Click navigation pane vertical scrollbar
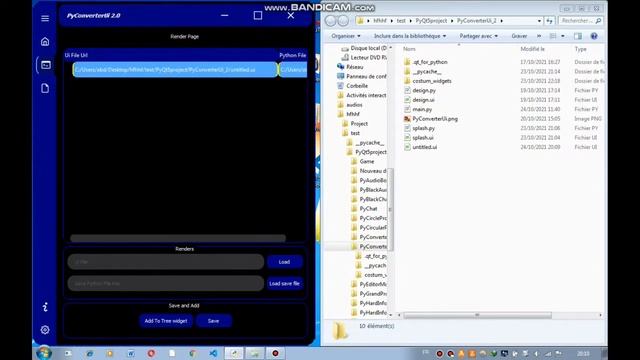This screenshot has width=640, height=360. point(391,209)
